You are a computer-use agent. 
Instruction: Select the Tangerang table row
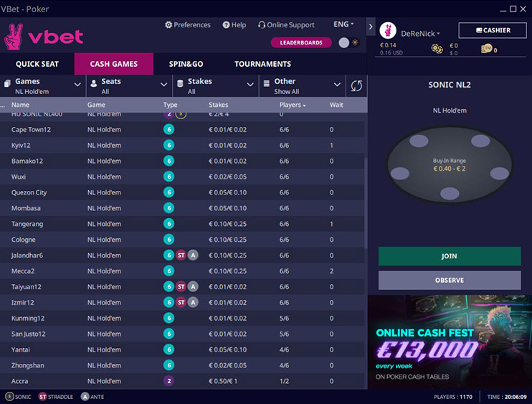[x=182, y=224]
